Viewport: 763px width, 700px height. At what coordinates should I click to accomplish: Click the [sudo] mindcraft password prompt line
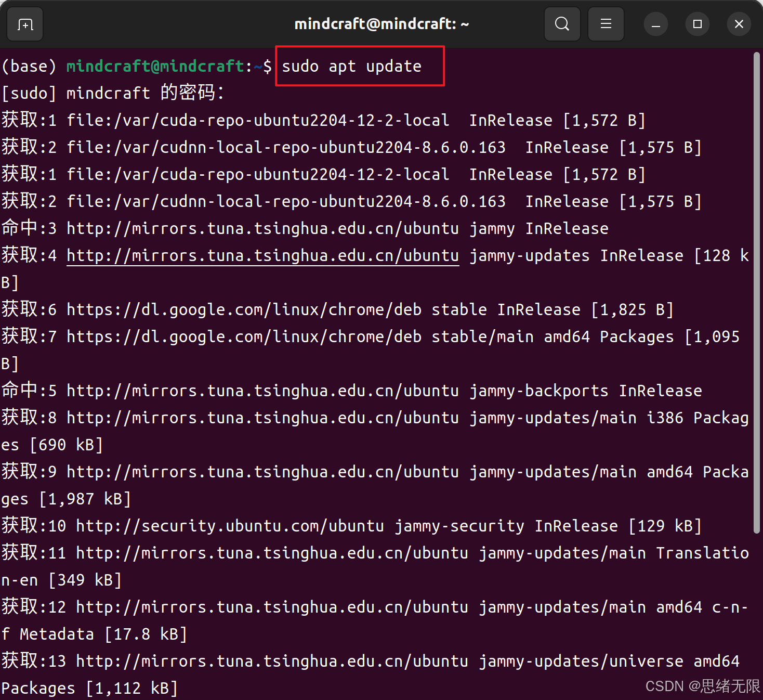113,93
